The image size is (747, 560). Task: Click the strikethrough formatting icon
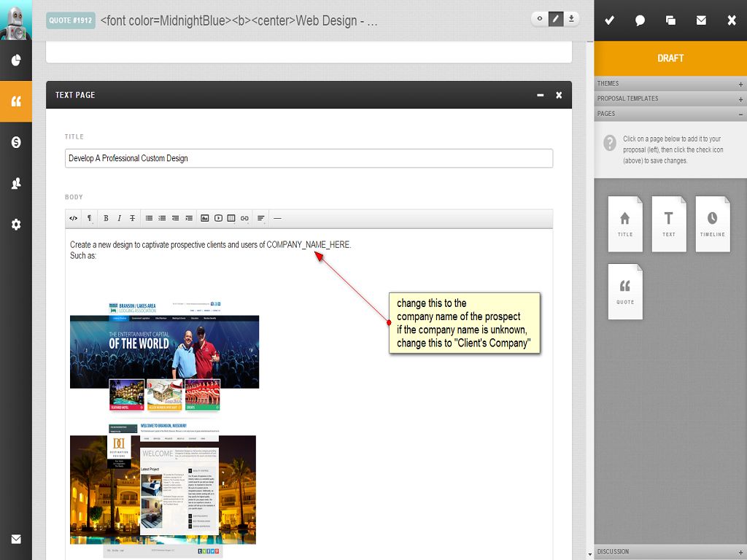coord(132,218)
